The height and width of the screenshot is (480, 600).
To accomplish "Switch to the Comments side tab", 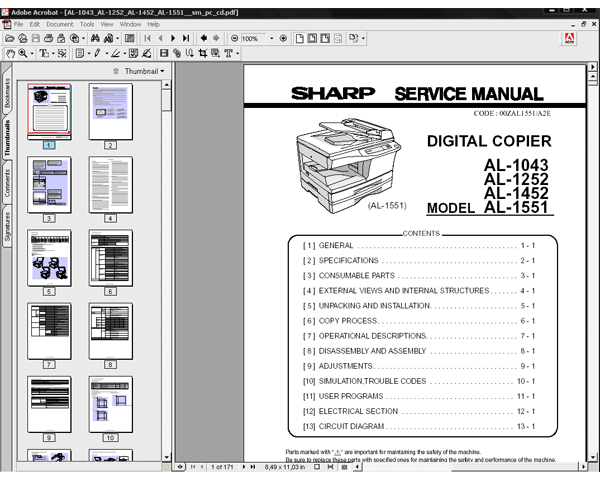I will click(7, 183).
